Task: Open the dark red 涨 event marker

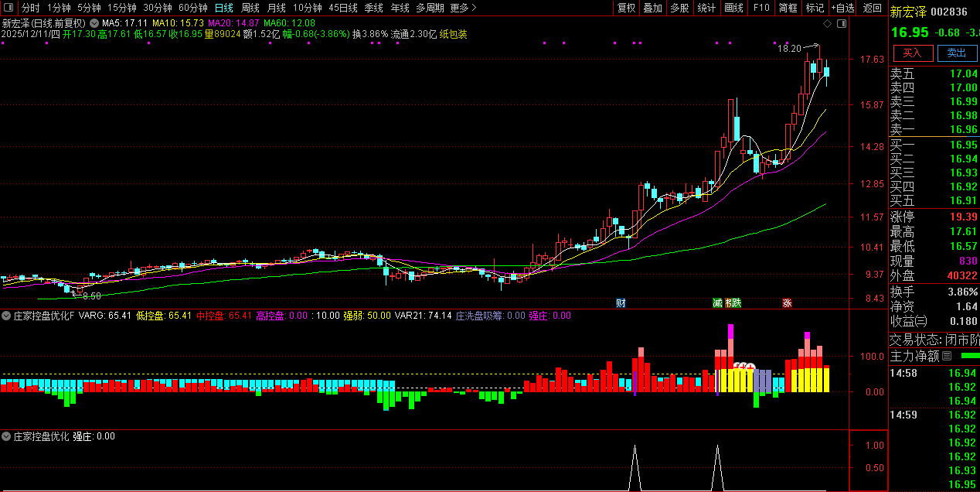Action: pyautogui.click(x=787, y=303)
